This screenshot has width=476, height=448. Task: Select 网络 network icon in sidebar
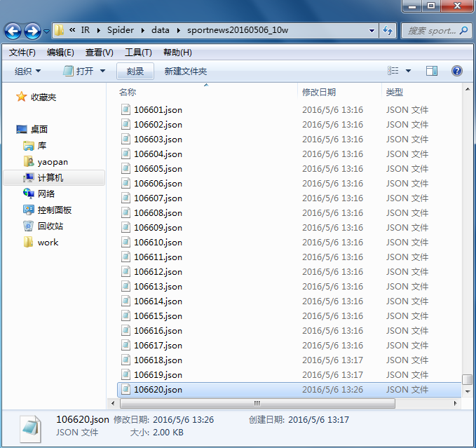point(29,194)
